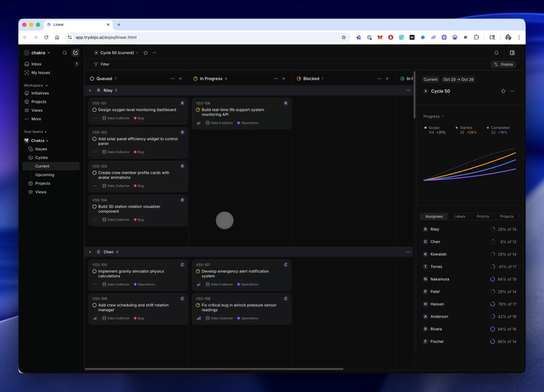Switch to the Projects tab in panel

tap(507, 217)
